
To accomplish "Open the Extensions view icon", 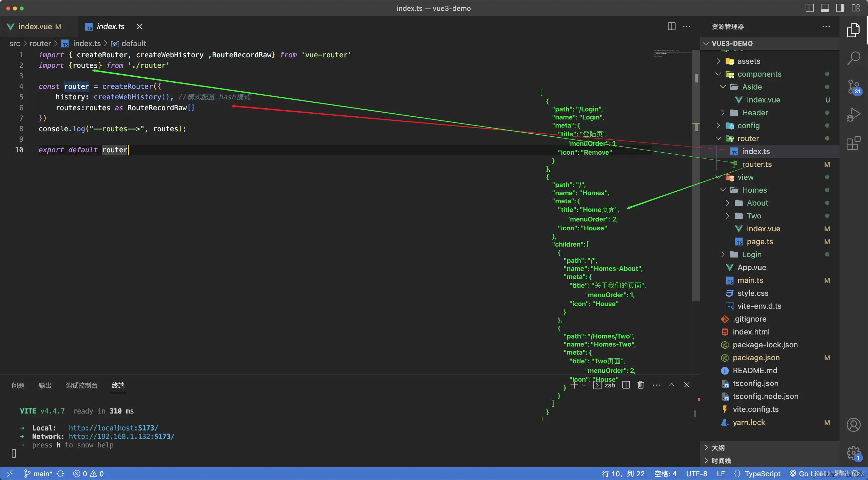I will (853, 143).
